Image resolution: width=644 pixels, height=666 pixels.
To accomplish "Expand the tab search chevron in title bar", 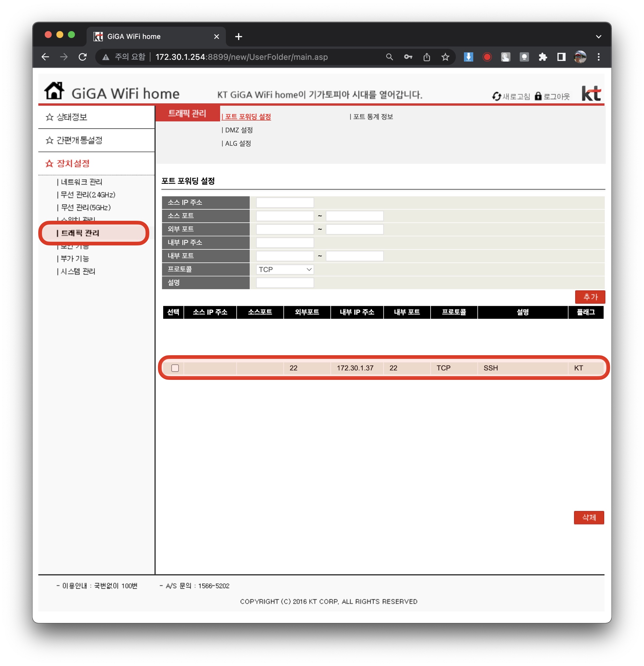I will [598, 37].
